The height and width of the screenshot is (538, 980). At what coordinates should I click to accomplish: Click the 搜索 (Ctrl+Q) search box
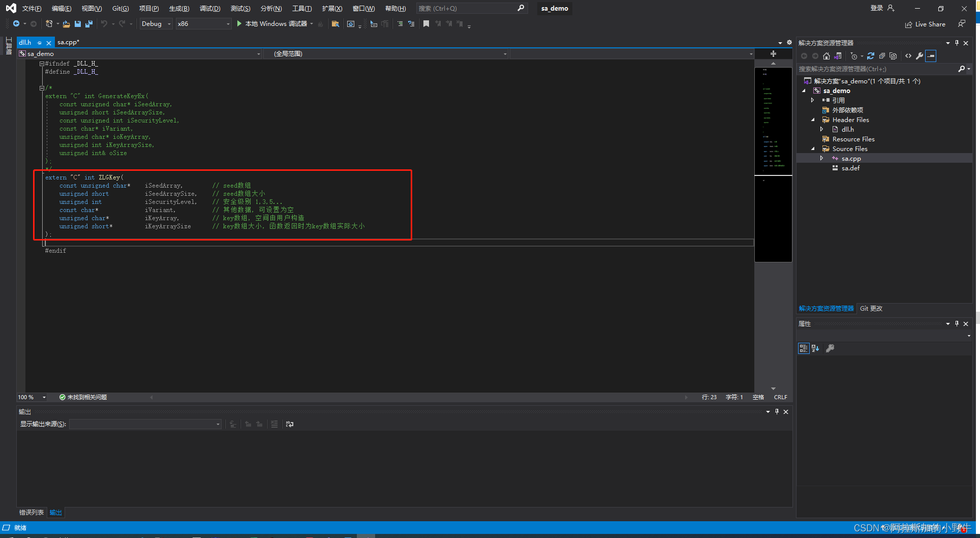click(472, 8)
